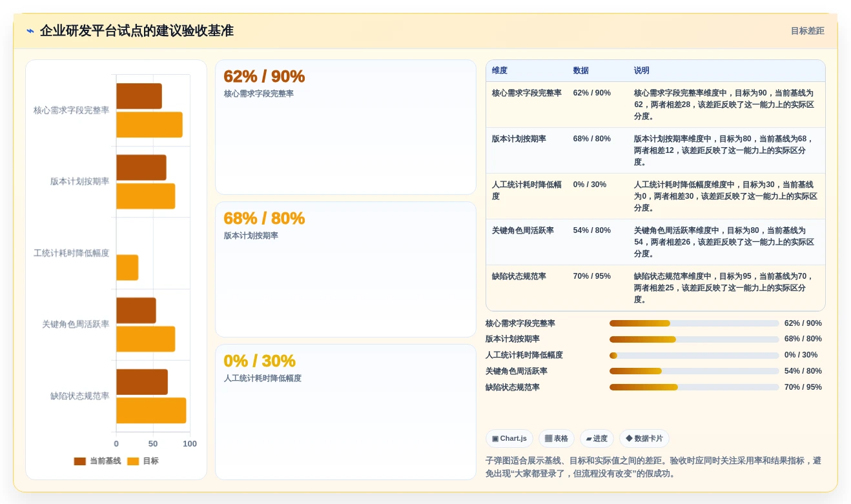This screenshot has width=851, height=504.
Task: Click 关键角色周活跃率 progress bar
Action: [694, 371]
